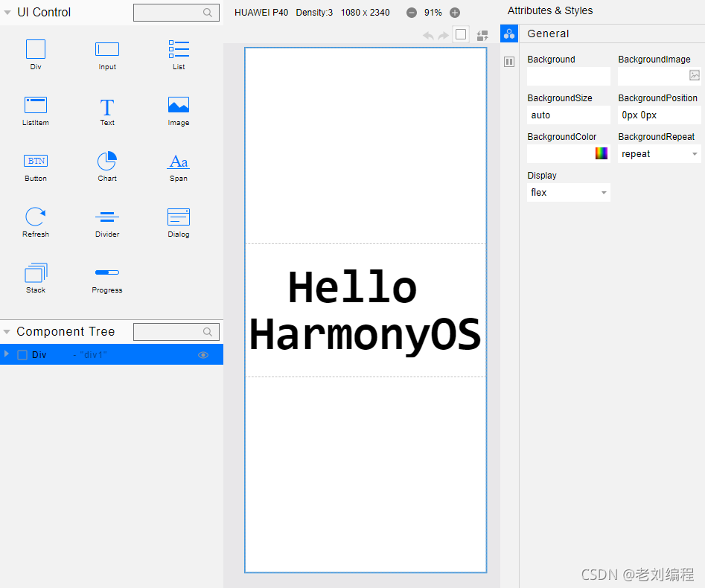Click the 1080 x 2340 resolution label
Screen dimensions: 705x588
click(x=365, y=13)
